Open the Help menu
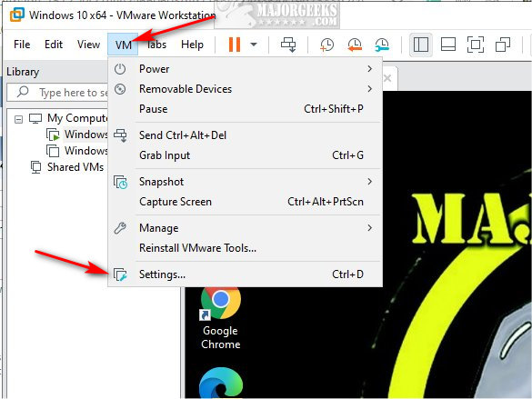Screen dimensions: 532x399 tap(192, 45)
